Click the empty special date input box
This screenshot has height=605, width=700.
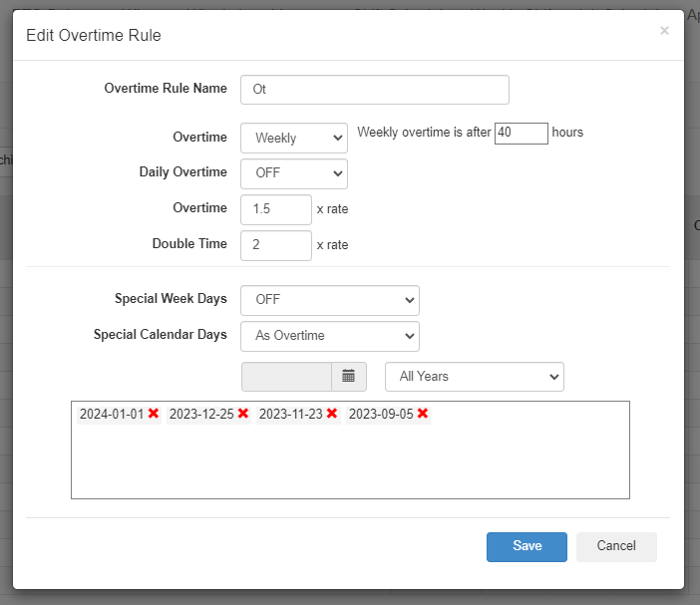click(286, 376)
